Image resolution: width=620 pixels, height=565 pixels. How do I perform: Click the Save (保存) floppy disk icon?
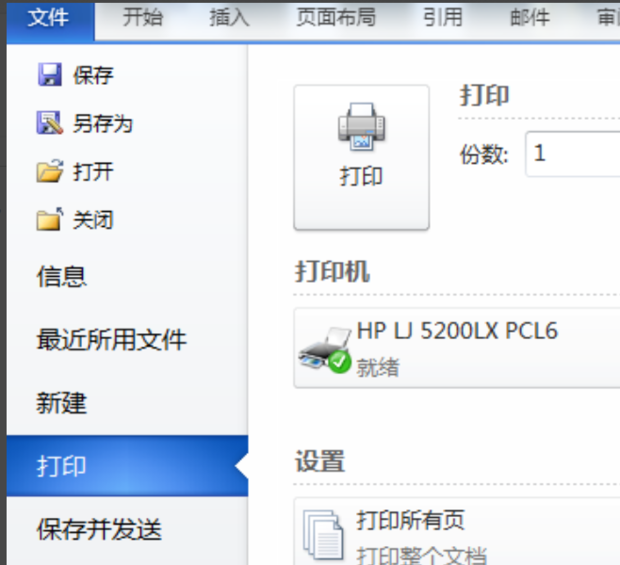(49, 74)
